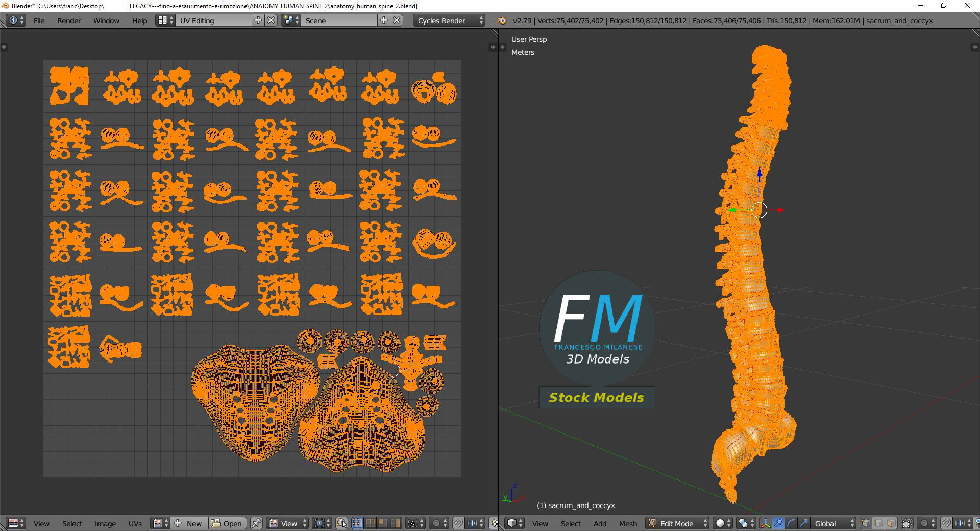Click New image button
Viewport: 980px width, 531px height.
189,523
